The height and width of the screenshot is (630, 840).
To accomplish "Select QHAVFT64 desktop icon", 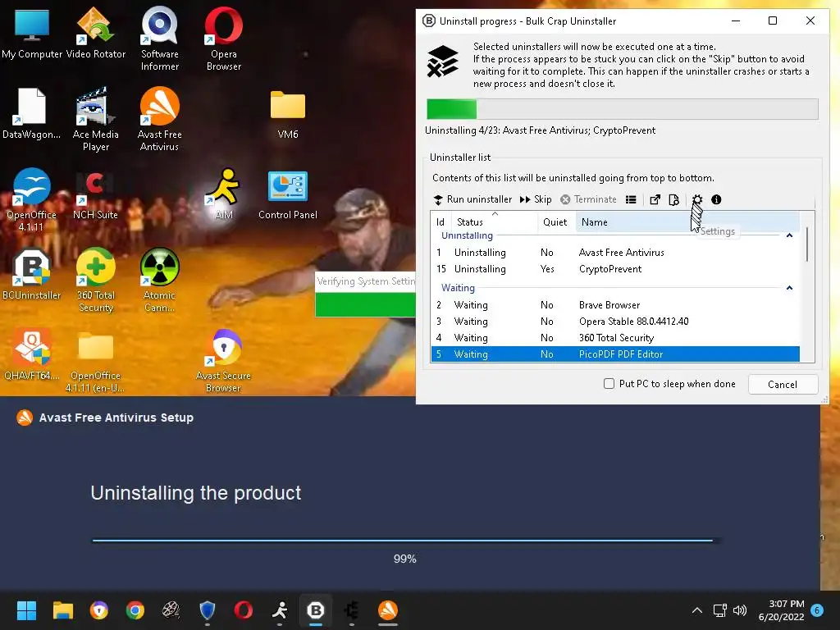I will pos(32,354).
